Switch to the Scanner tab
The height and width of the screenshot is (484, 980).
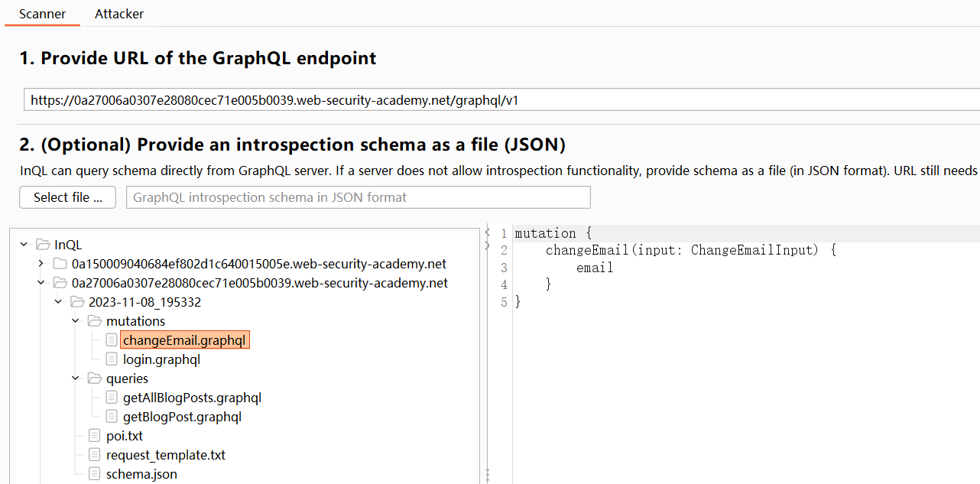point(42,14)
